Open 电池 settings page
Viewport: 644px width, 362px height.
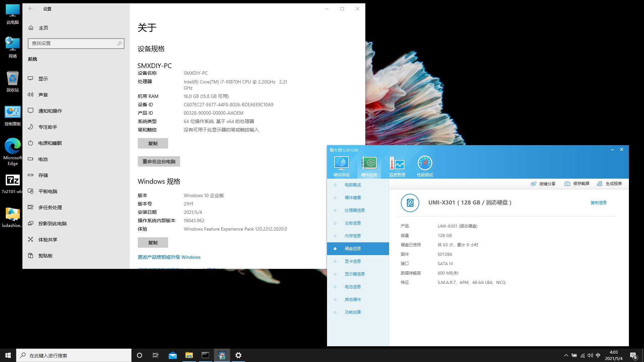76,159
